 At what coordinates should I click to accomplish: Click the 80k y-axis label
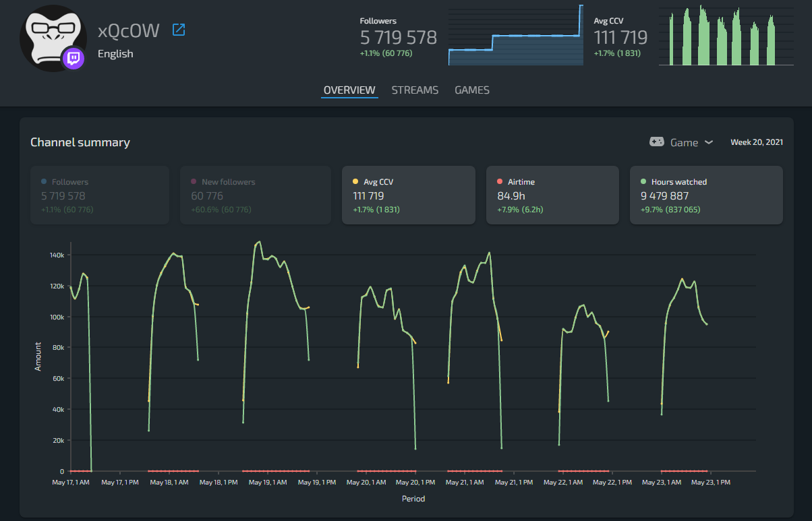click(x=58, y=348)
